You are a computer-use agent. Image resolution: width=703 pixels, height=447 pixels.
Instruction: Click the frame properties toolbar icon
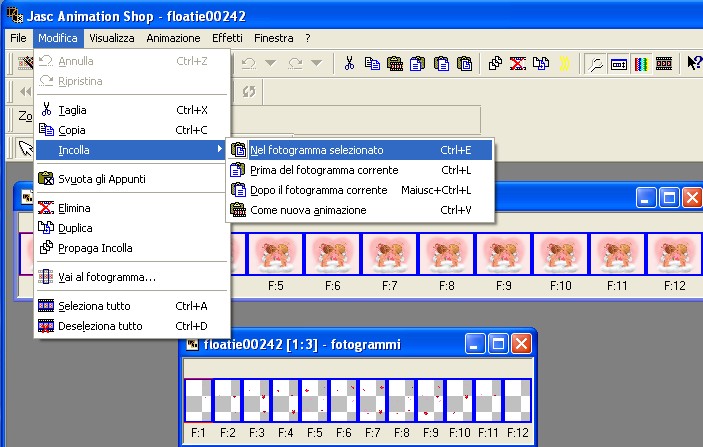tap(619, 64)
